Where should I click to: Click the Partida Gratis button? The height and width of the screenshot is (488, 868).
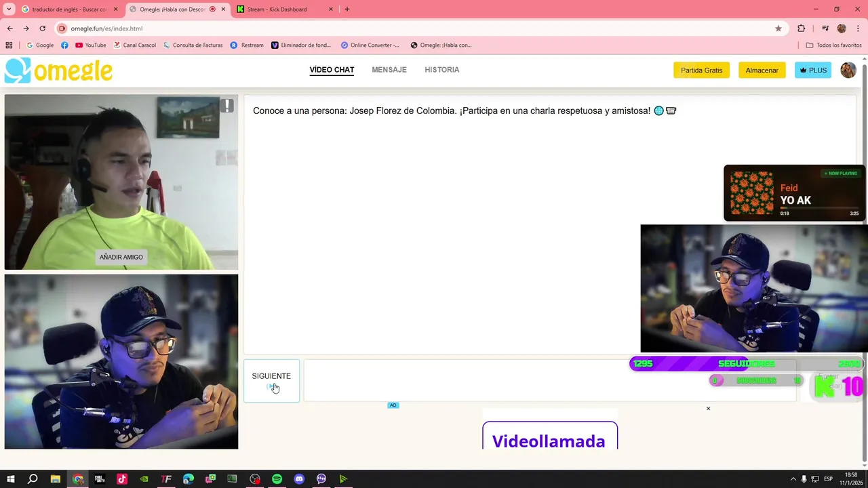[x=701, y=70]
